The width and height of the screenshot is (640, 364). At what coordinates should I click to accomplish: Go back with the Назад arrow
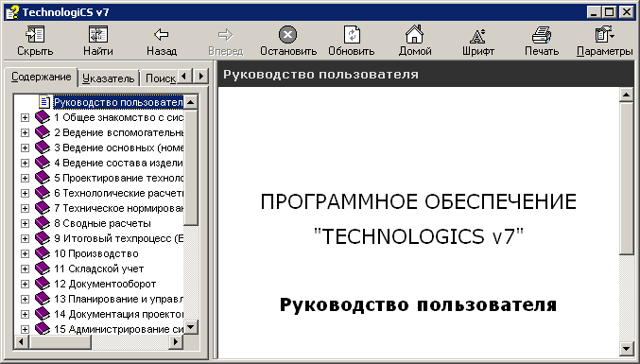pyautogui.click(x=162, y=34)
